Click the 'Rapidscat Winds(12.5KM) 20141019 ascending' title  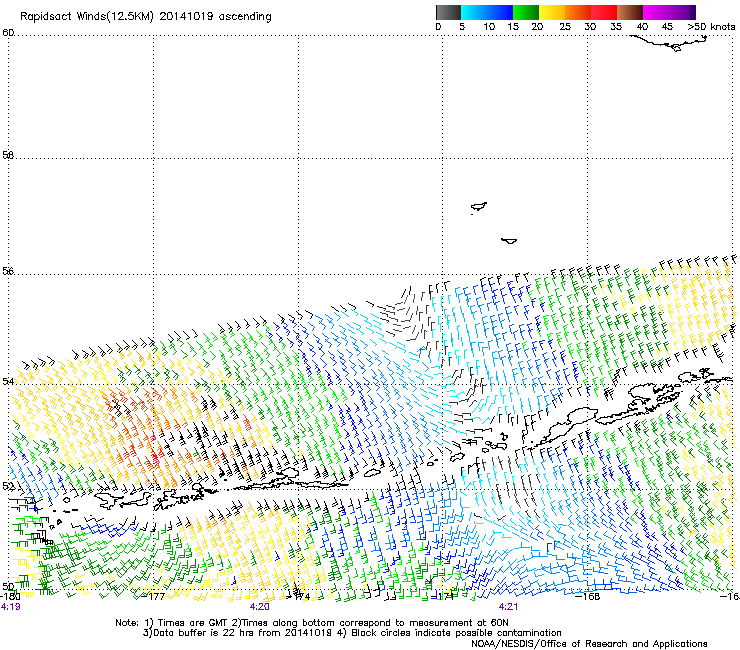click(146, 17)
